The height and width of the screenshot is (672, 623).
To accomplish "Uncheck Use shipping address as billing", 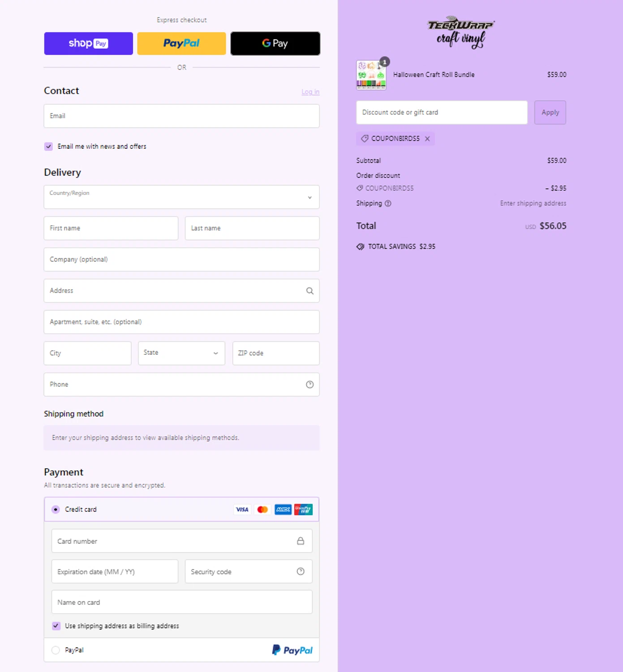I will coord(56,626).
